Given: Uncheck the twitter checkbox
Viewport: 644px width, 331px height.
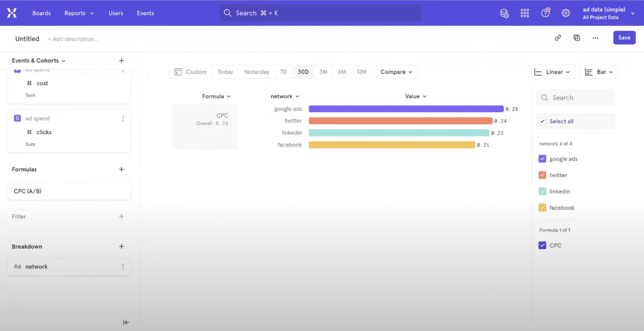Looking at the screenshot, I should coord(542,175).
